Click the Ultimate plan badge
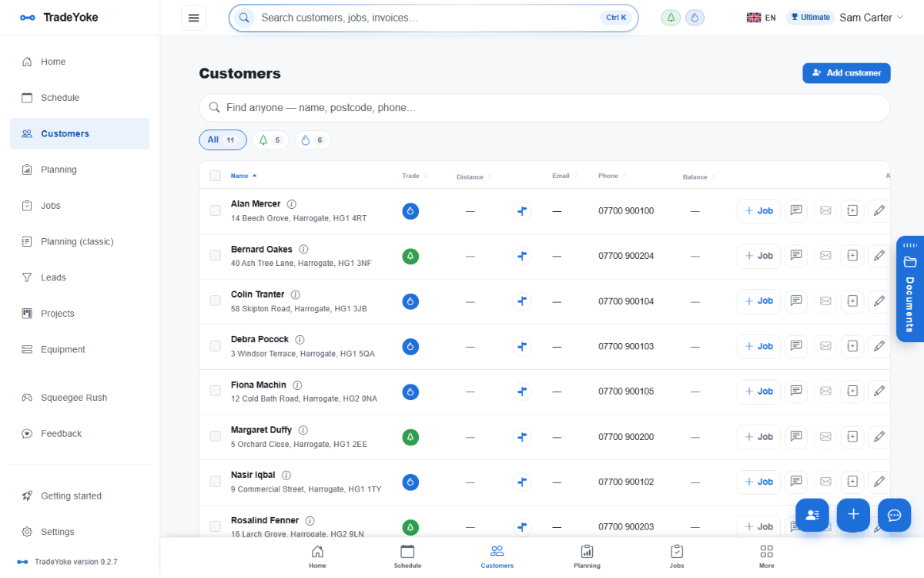924x578 pixels. 810,18
